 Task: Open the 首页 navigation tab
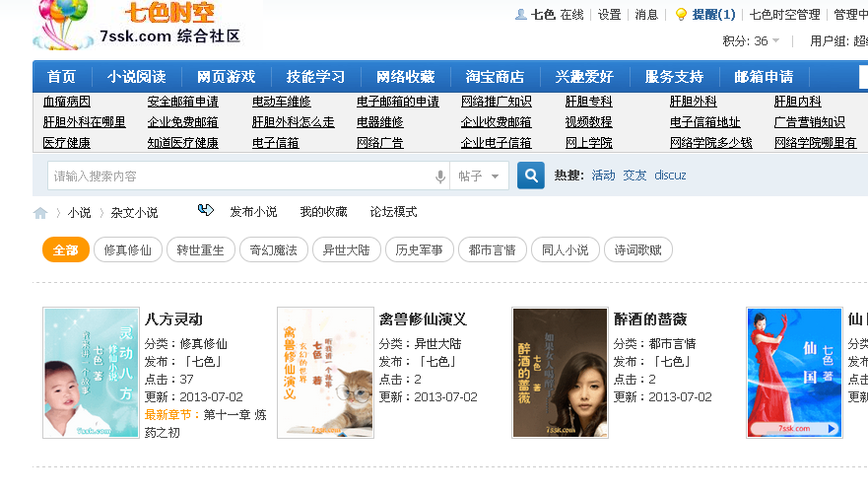pyautogui.click(x=61, y=77)
